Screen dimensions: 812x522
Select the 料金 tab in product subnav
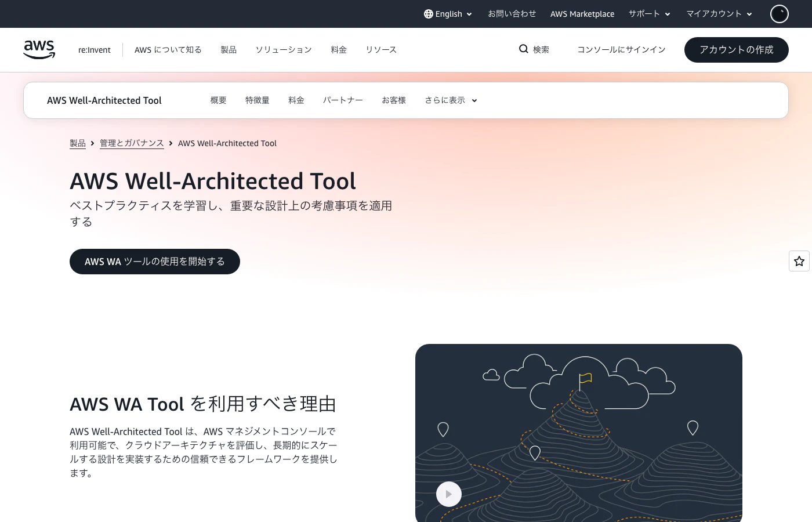coord(296,100)
